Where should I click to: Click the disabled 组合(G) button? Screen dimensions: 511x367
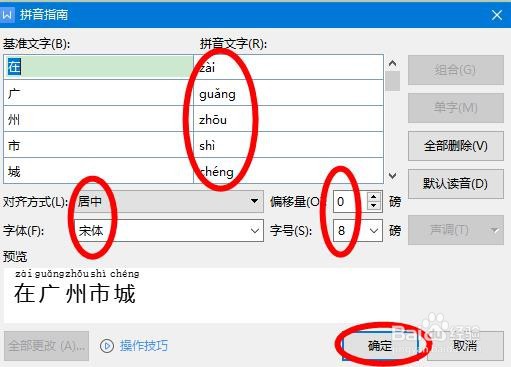coord(456,70)
